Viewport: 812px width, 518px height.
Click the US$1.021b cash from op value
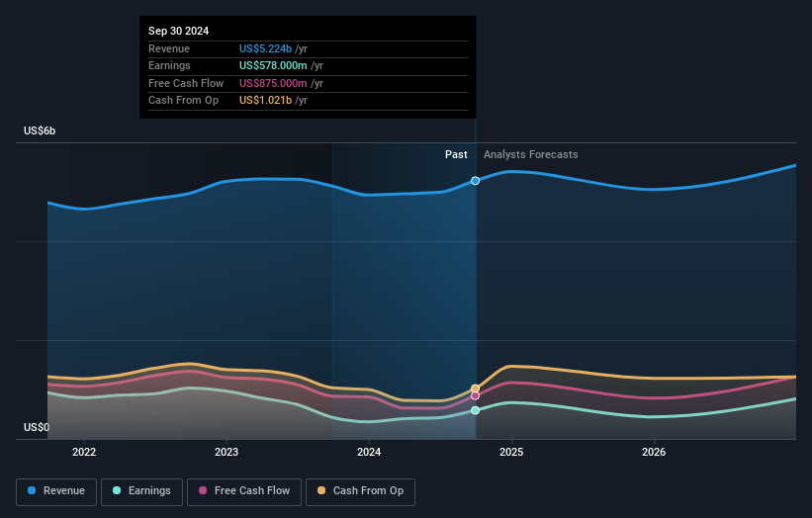pos(265,101)
